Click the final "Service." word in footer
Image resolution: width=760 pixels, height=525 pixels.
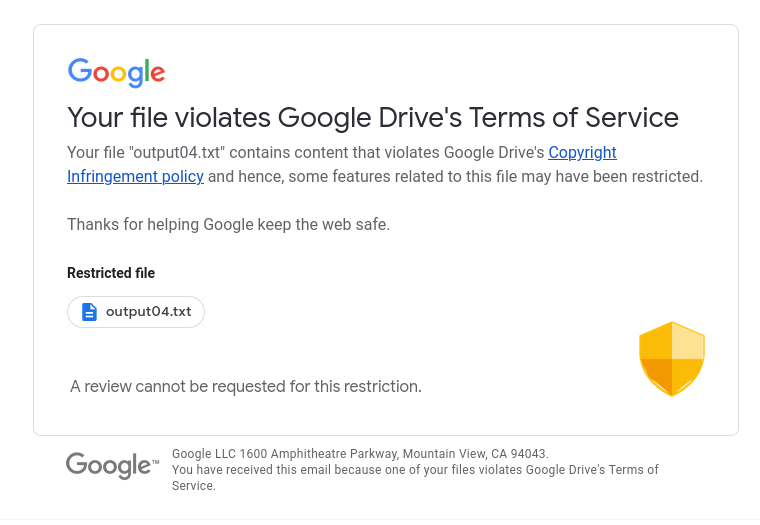point(194,486)
